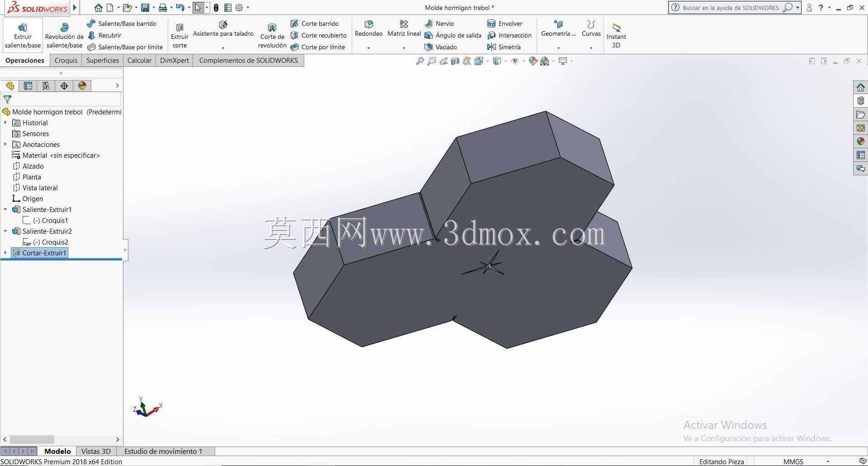Expand the SOLIDWORKS logo menu arrow
The width and height of the screenshot is (868, 466).
point(75,8)
